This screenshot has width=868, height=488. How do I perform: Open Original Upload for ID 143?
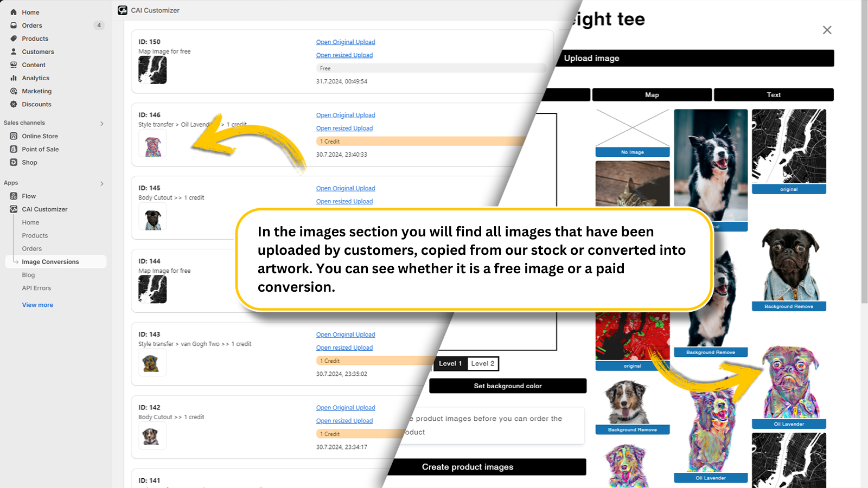pyautogui.click(x=346, y=335)
